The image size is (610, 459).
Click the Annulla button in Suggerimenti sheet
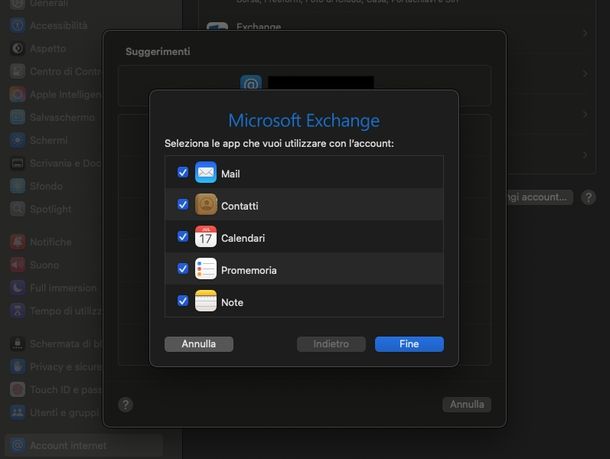pyautogui.click(x=466, y=405)
